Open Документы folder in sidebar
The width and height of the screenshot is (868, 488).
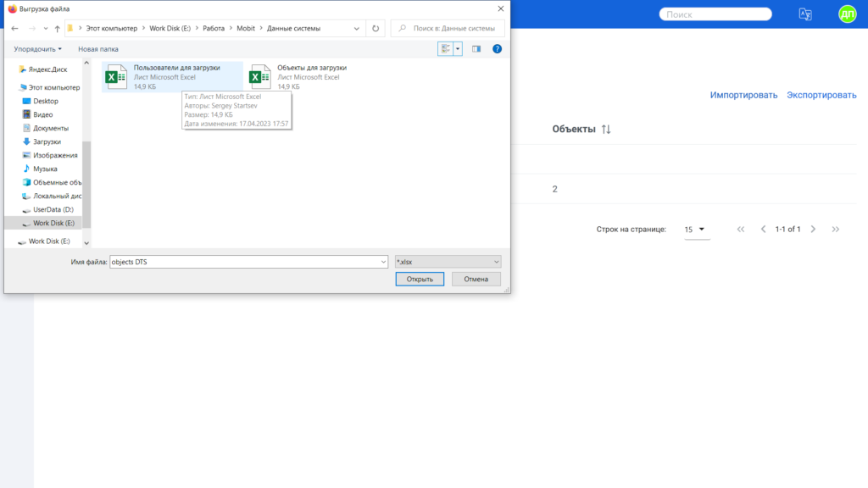coord(46,128)
